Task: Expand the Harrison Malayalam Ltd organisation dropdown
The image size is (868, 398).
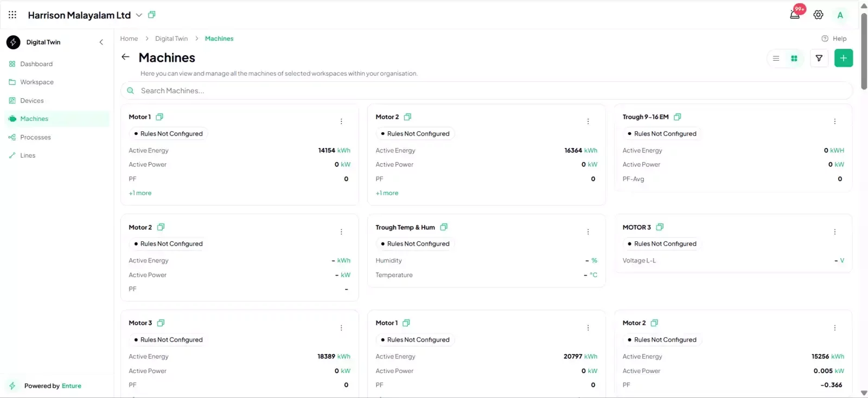Action: click(x=139, y=15)
